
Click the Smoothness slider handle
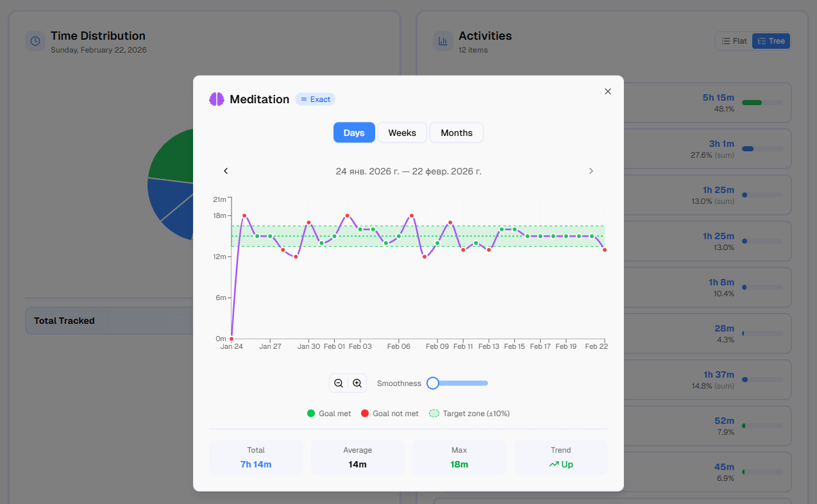pyautogui.click(x=433, y=383)
